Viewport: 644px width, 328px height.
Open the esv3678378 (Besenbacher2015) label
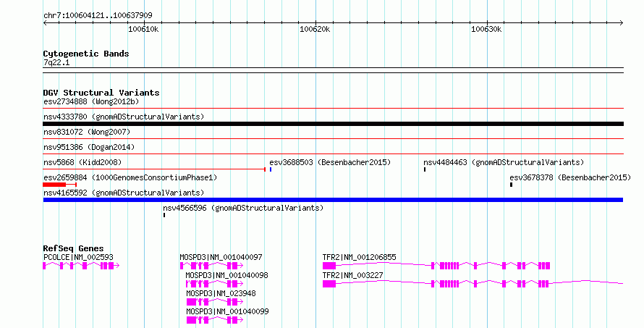(570, 177)
